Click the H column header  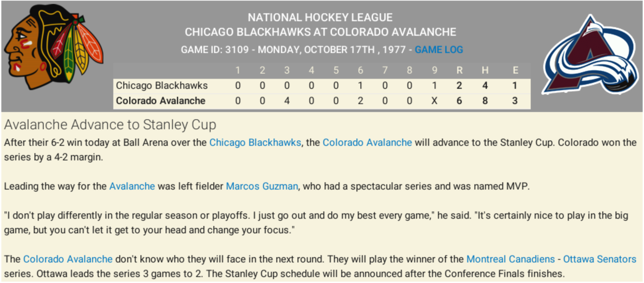coord(485,70)
